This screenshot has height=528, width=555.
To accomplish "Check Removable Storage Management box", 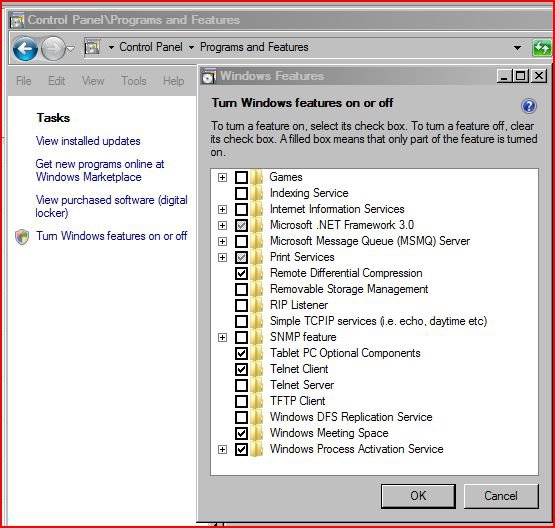I will [x=241, y=289].
